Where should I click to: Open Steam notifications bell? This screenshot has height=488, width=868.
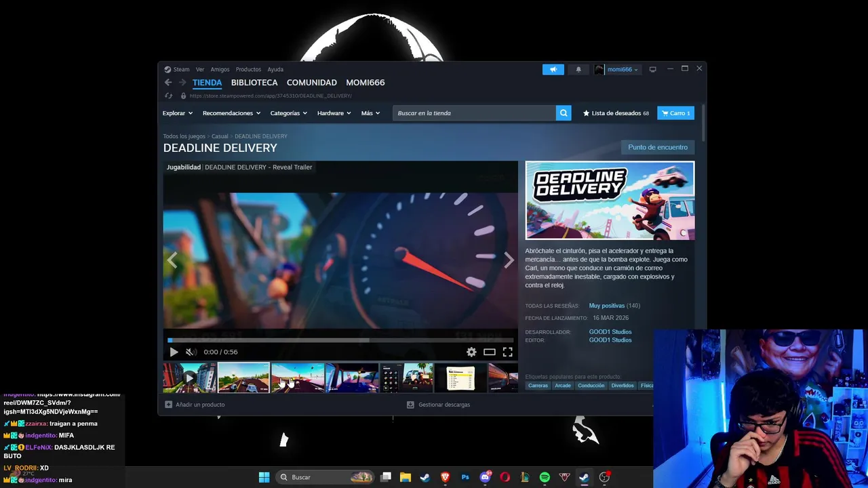[578, 69]
